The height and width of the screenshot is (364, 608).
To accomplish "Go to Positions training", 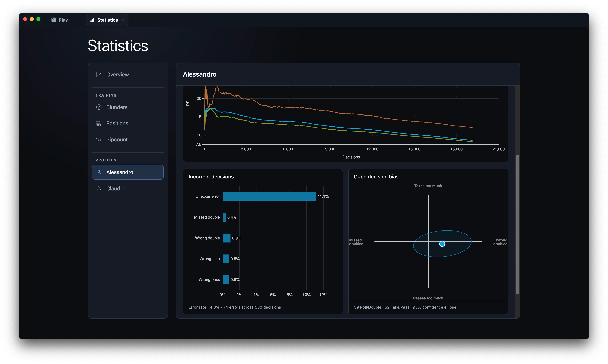I will 128,123.
